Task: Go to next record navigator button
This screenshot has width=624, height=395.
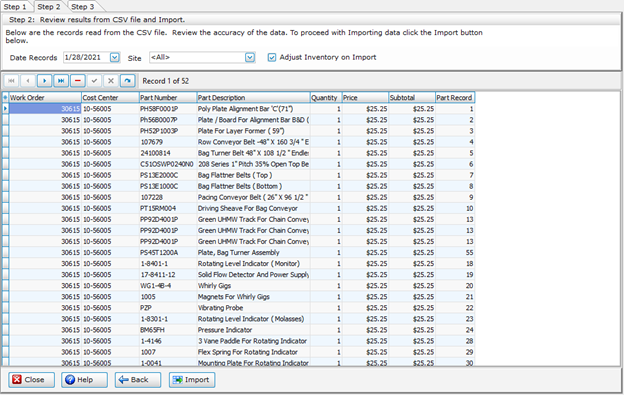Action: pos(45,81)
